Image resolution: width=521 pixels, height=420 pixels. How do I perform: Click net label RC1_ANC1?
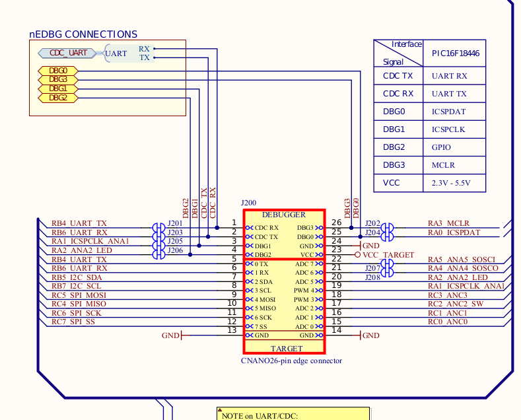pos(448,313)
